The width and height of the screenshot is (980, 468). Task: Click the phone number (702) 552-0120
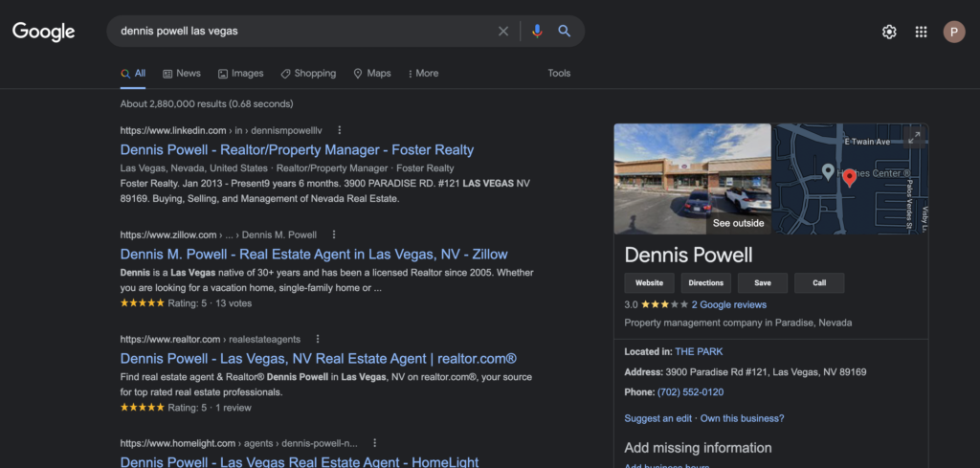pos(691,392)
